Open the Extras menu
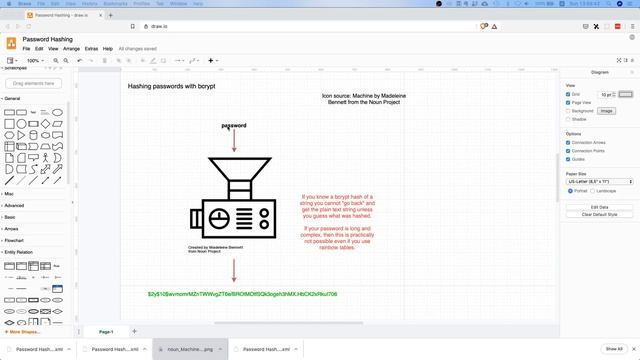Image resolution: width=640 pixels, height=360 pixels. click(91, 49)
